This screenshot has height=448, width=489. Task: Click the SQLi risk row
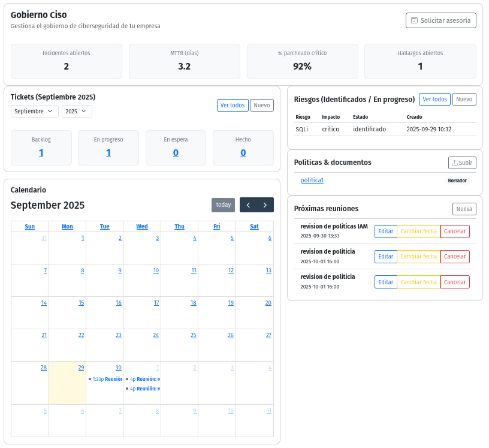[x=381, y=129]
